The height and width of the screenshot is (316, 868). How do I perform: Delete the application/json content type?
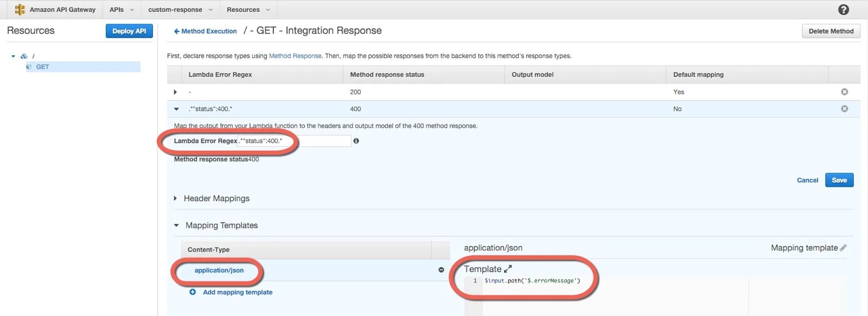coord(441,270)
